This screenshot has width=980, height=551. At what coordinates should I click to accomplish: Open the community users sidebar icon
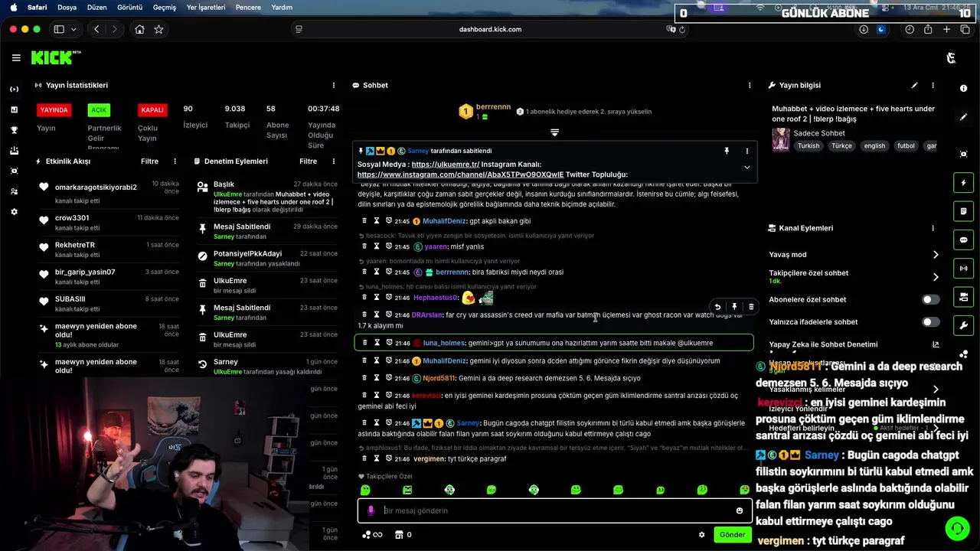pos(14,191)
